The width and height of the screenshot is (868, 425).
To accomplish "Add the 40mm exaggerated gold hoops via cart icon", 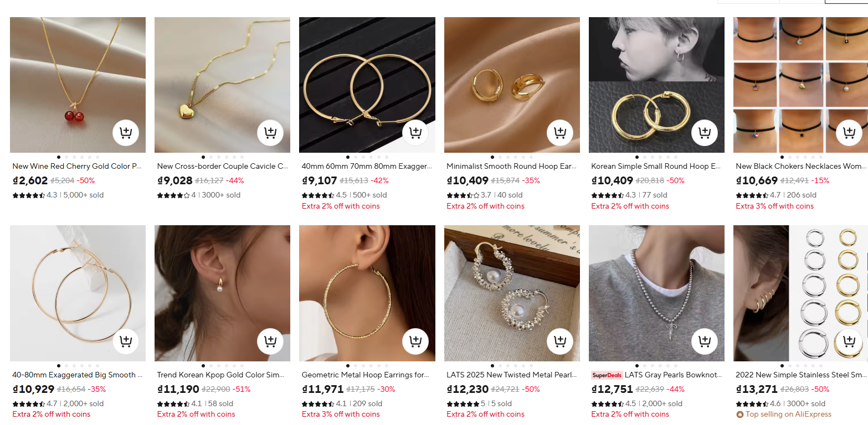I will [x=415, y=133].
